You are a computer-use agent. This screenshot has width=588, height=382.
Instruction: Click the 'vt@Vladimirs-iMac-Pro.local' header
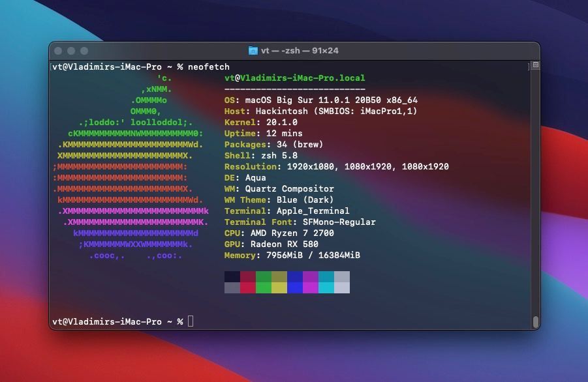pos(295,78)
